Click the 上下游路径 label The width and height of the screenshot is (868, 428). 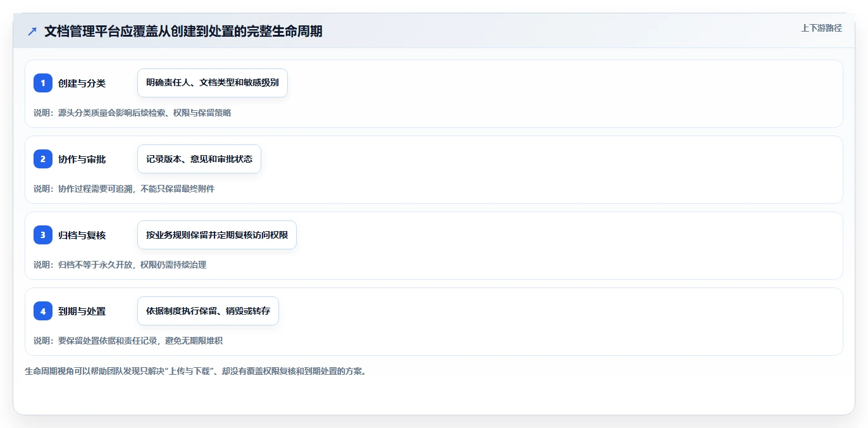[821, 28]
